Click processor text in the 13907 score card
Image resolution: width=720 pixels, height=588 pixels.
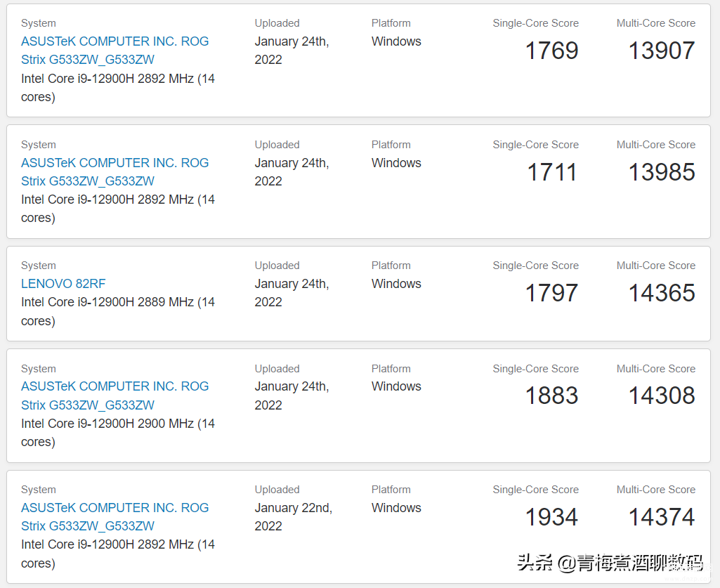pos(118,88)
